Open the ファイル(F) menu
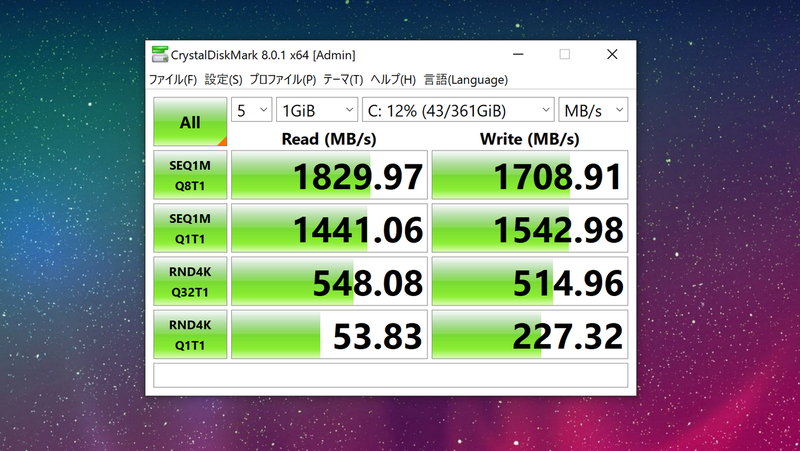 coord(173,80)
